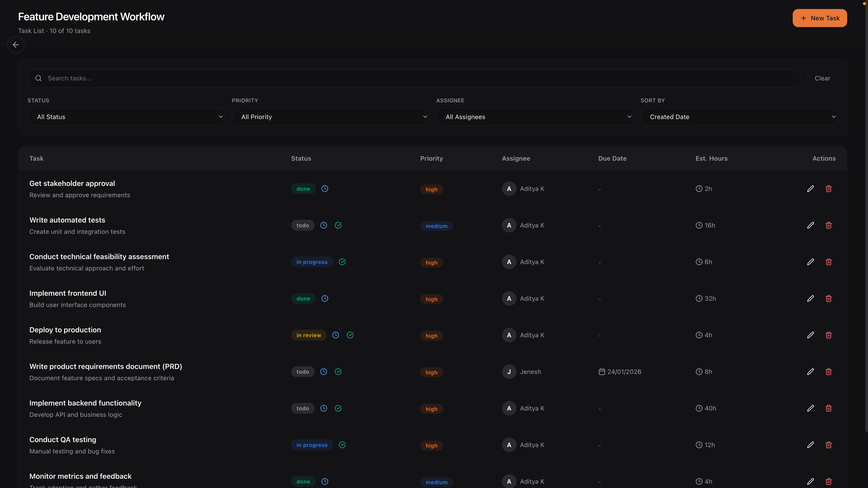
Task: Click the in review status badge
Action: pyautogui.click(x=308, y=335)
